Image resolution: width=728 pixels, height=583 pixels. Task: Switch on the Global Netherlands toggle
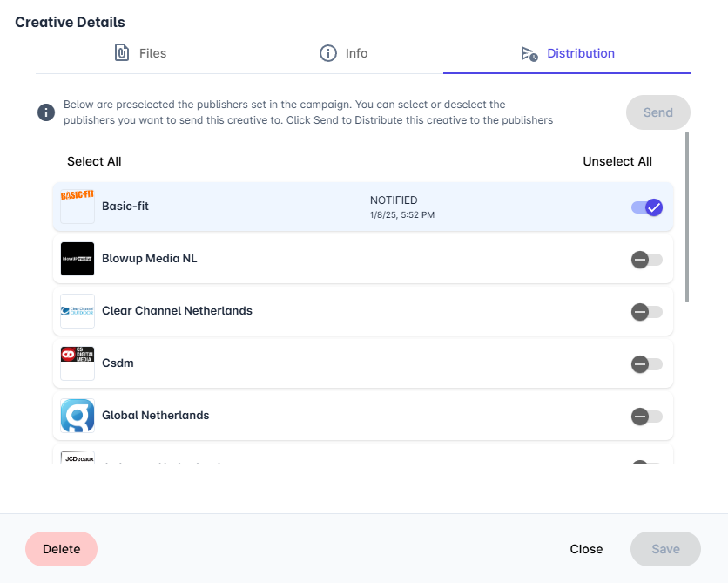click(647, 417)
